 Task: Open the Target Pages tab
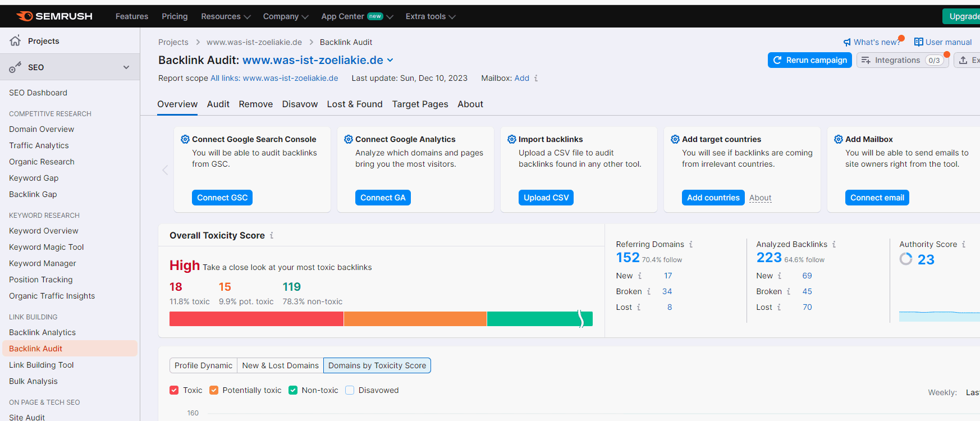pos(420,104)
